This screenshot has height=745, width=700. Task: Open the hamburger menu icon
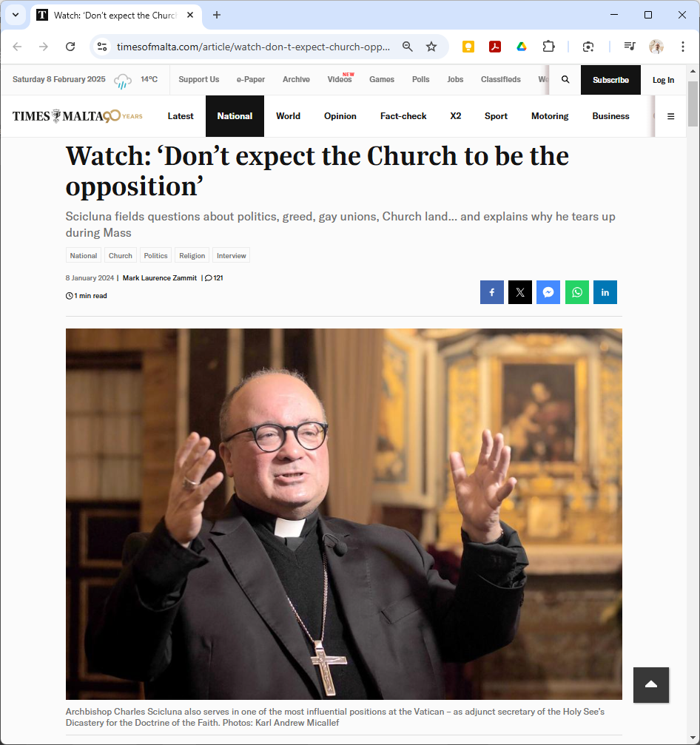(670, 116)
